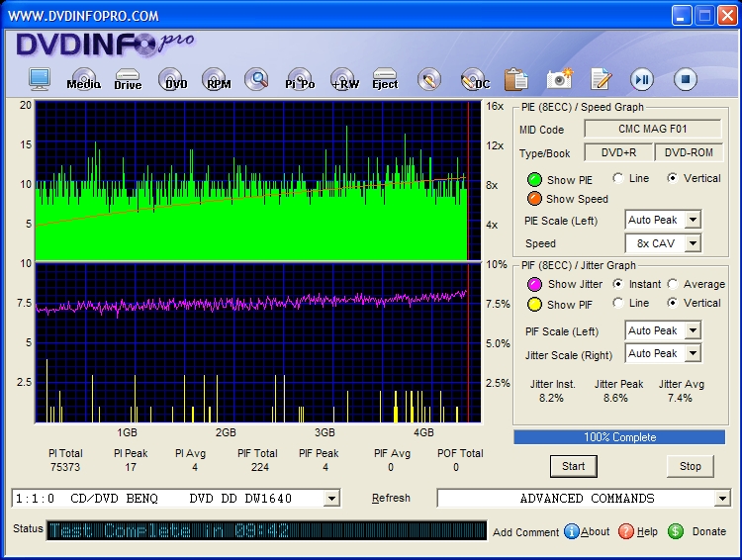The image size is (742, 560).
Task: Open the Media info tool
Action: coord(84,79)
